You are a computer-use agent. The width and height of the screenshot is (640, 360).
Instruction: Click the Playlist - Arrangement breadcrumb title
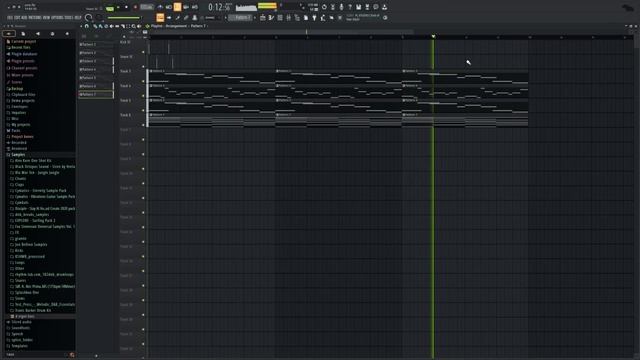(169, 26)
